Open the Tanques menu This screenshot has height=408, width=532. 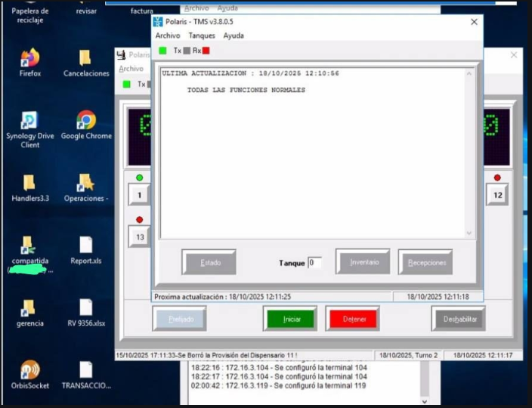[202, 36]
